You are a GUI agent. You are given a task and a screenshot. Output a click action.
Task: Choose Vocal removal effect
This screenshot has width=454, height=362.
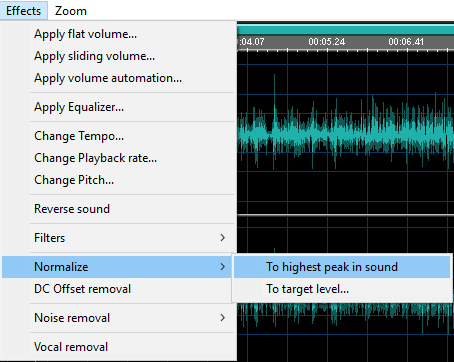(x=119, y=347)
